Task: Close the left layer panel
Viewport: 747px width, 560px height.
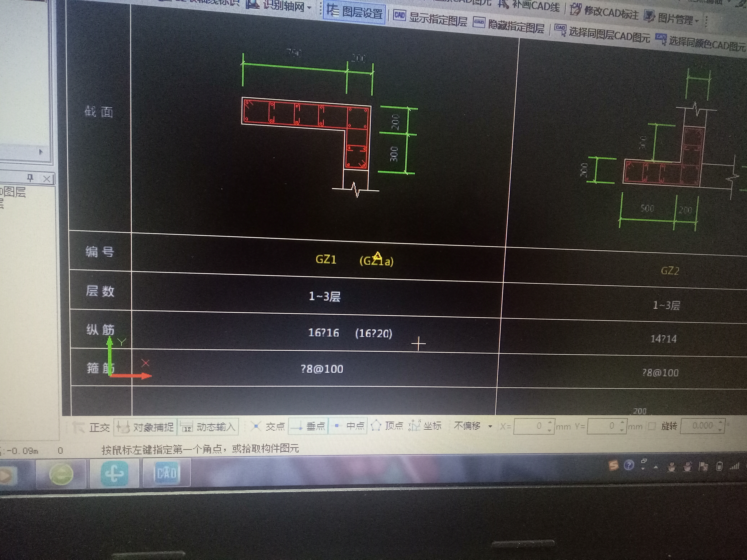Action: tap(47, 179)
